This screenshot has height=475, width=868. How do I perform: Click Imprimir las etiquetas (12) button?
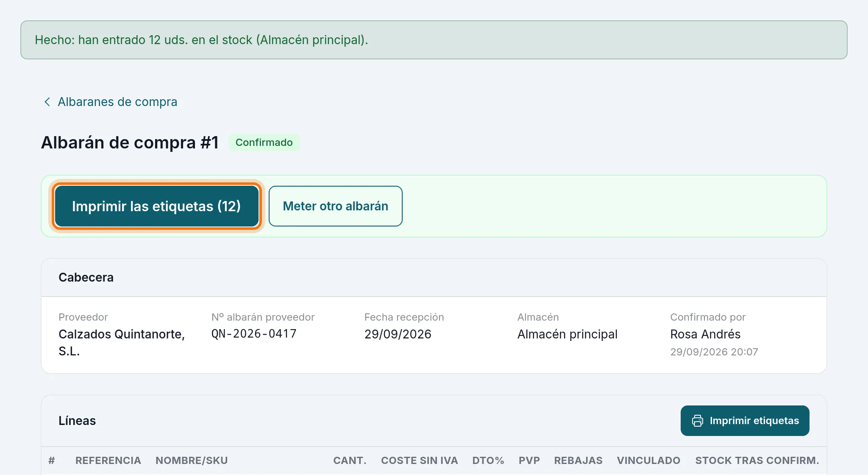(156, 206)
